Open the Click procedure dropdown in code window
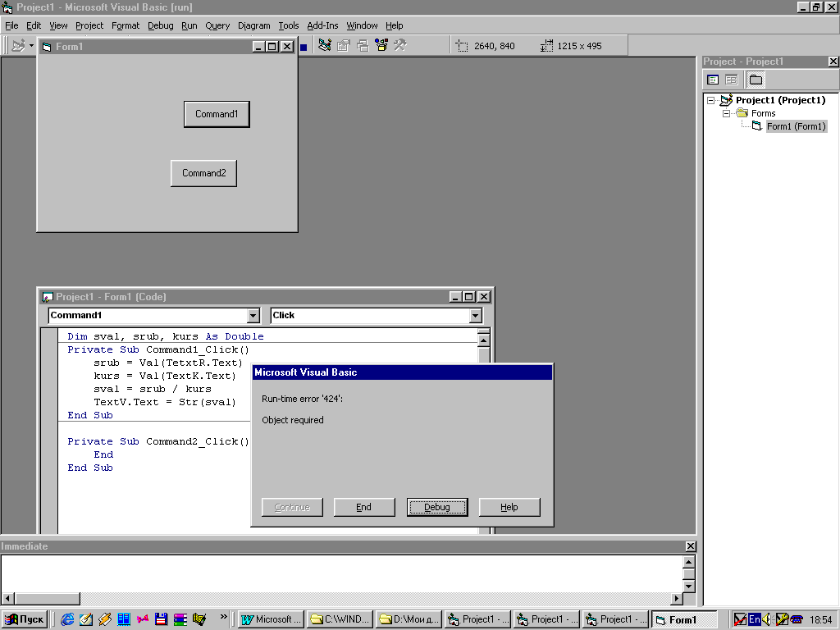This screenshot has height=630, width=840. click(x=475, y=316)
